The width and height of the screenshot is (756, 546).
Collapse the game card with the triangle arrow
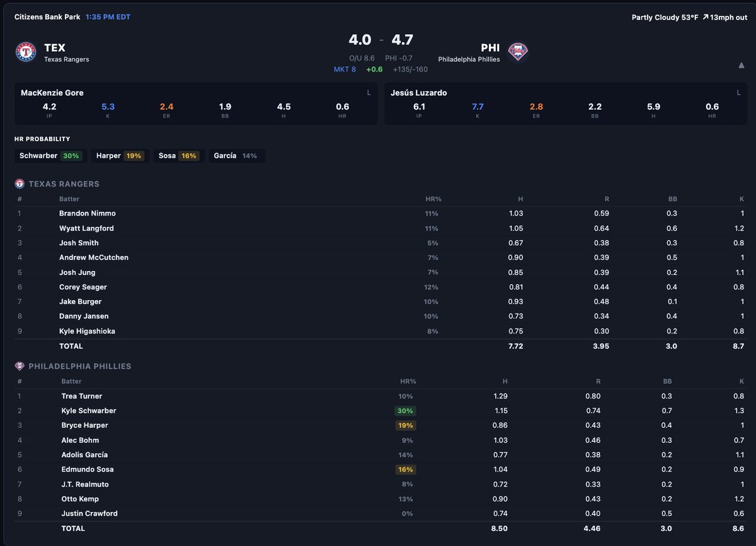(741, 65)
